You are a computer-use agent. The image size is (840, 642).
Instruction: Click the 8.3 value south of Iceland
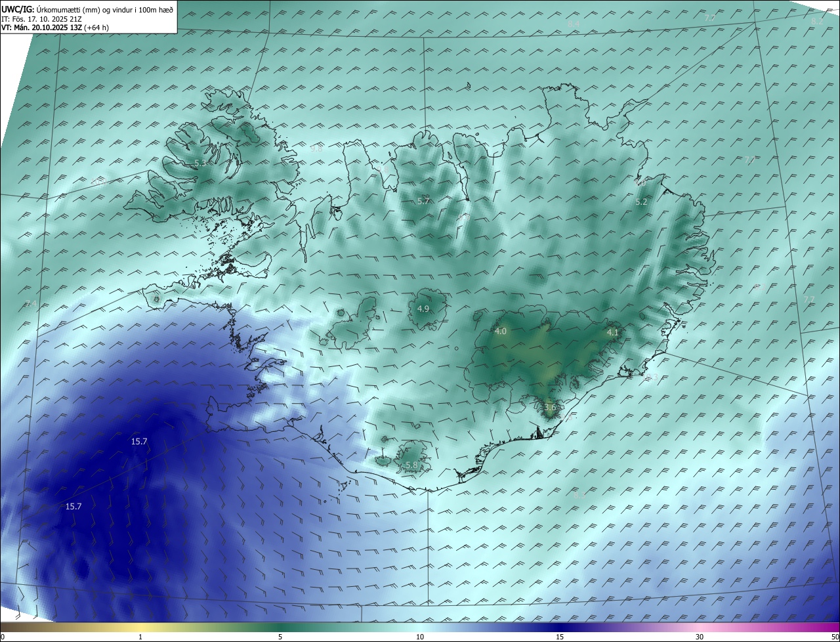click(579, 496)
